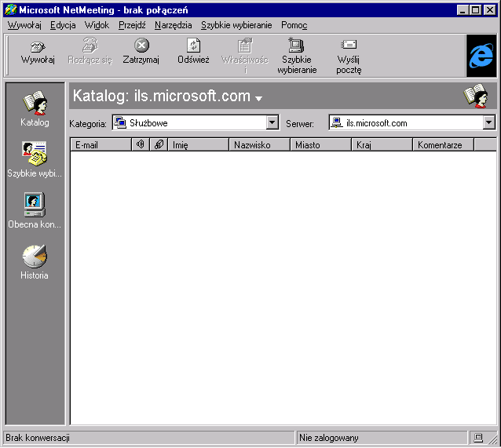Click the audio speaker column header
This screenshot has width=501, height=448.
(141, 144)
